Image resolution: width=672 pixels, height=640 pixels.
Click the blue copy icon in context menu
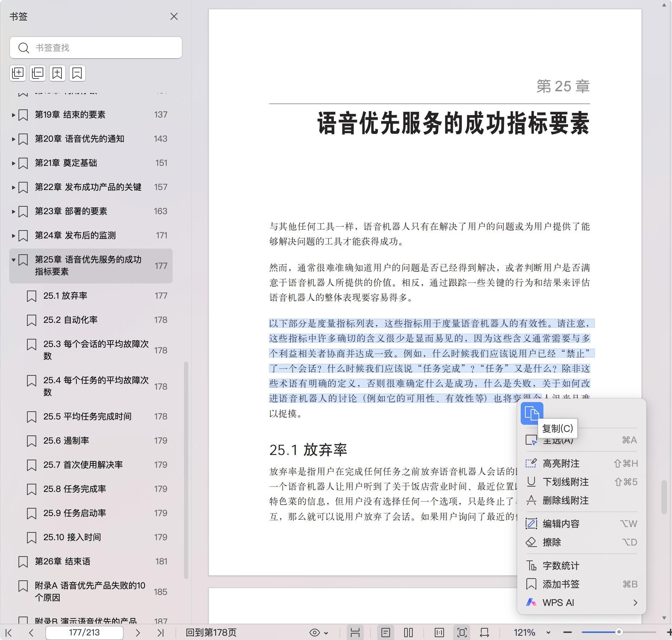[532, 413]
